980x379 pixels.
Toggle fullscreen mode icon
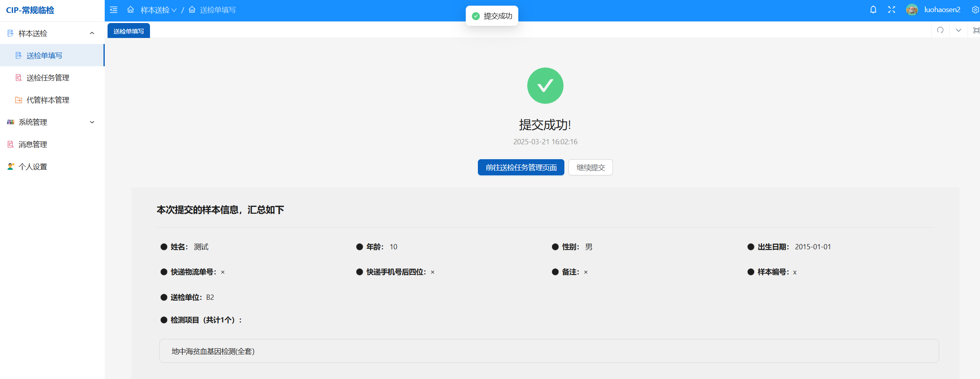(x=891, y=10)
